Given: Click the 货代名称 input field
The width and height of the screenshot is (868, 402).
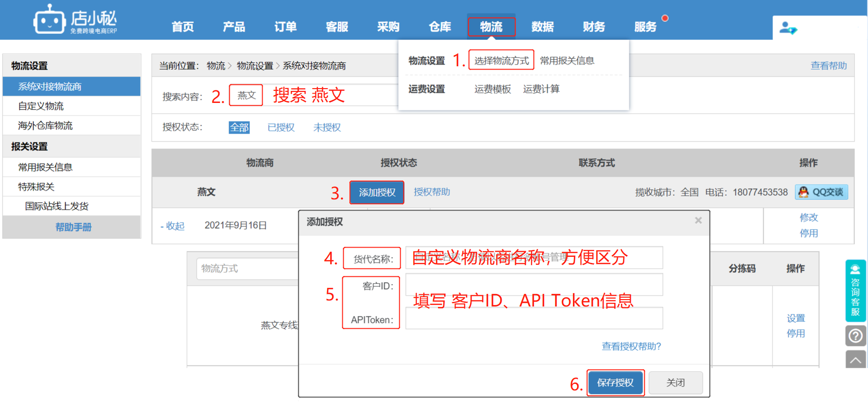Looking at the screenshot, I should pos(534,258).
